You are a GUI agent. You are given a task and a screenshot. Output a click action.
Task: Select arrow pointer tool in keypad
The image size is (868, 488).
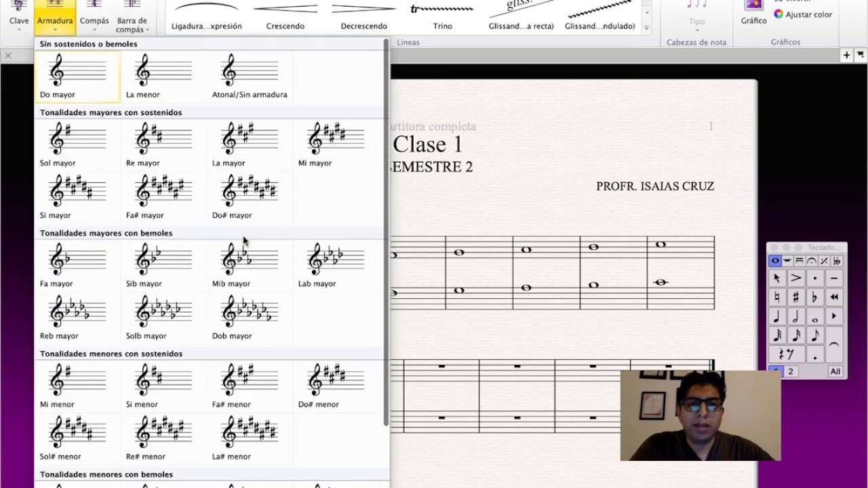point(777,278)
